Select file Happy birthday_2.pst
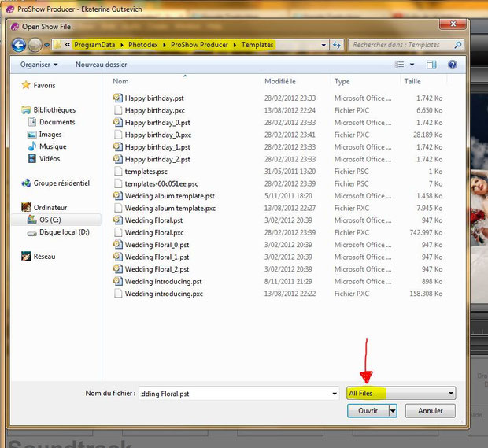This screenshot has width=488, height=448. pyautogui.click(x=157, y=159)
